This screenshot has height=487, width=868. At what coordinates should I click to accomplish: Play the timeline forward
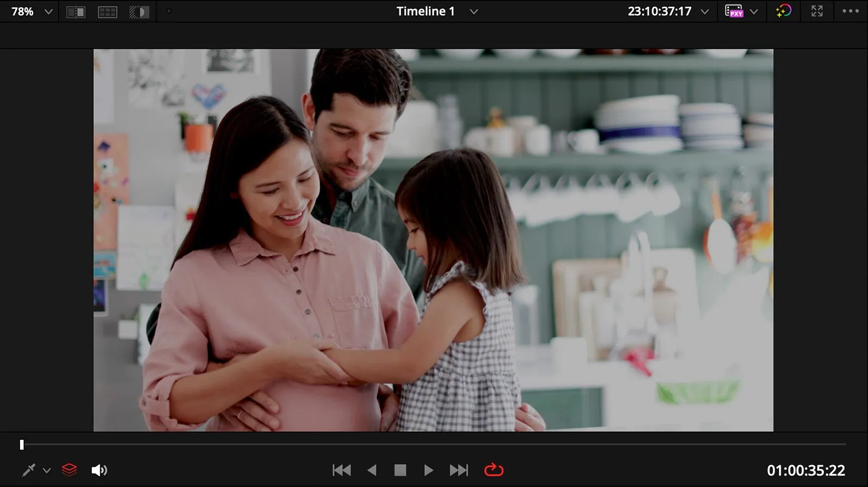coord(429,470)
